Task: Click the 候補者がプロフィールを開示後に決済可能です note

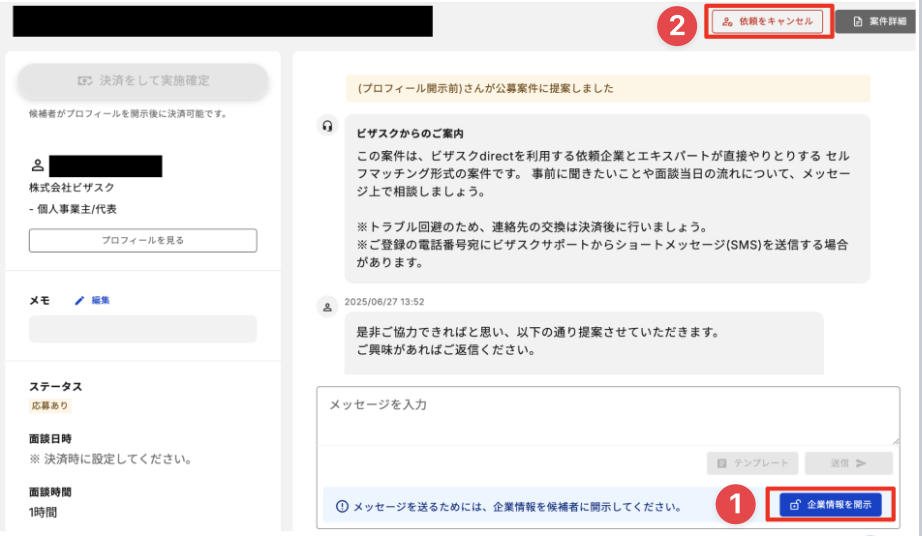Action: point(129,113)
